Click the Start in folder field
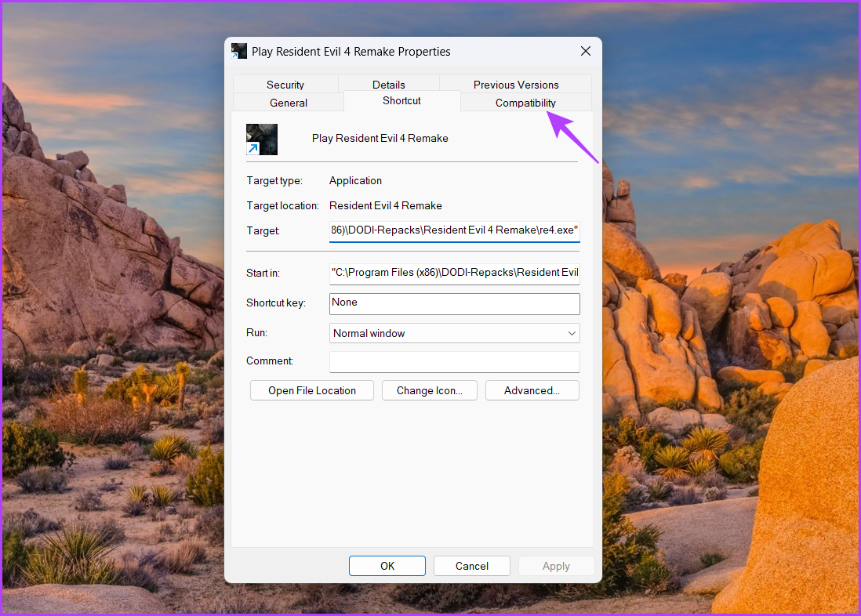Screen dimensions: 861x616 455,272
